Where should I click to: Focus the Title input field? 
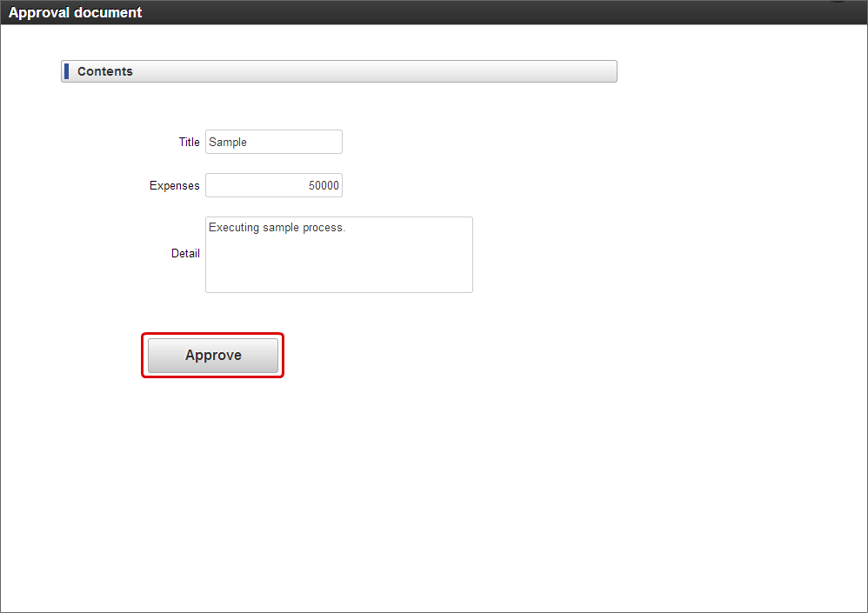tap(273, 142)
